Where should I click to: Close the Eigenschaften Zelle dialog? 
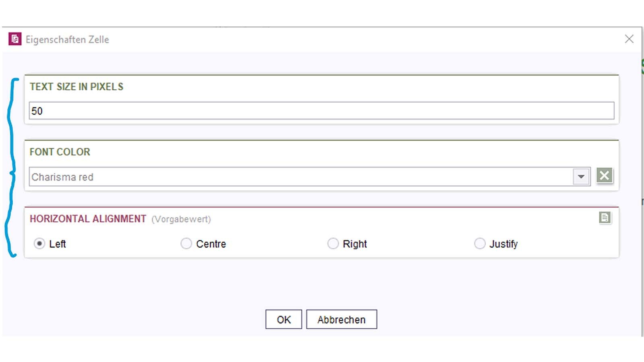[629, 39]
